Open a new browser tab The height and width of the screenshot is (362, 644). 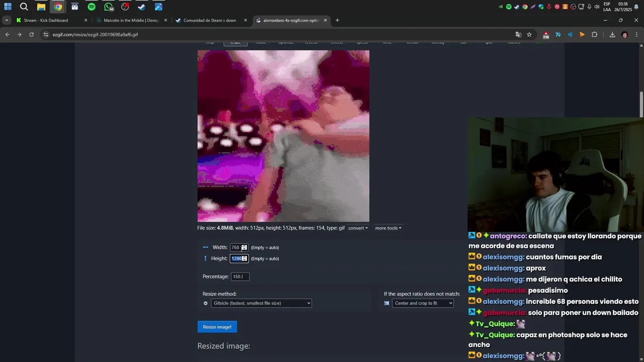pyautogui.click(x=337, y=20)
